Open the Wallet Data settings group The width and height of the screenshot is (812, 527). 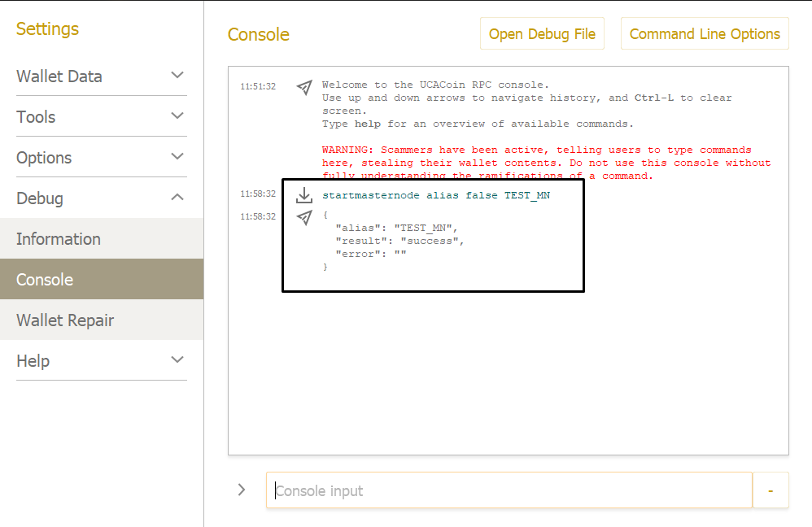tap(102, 76)
